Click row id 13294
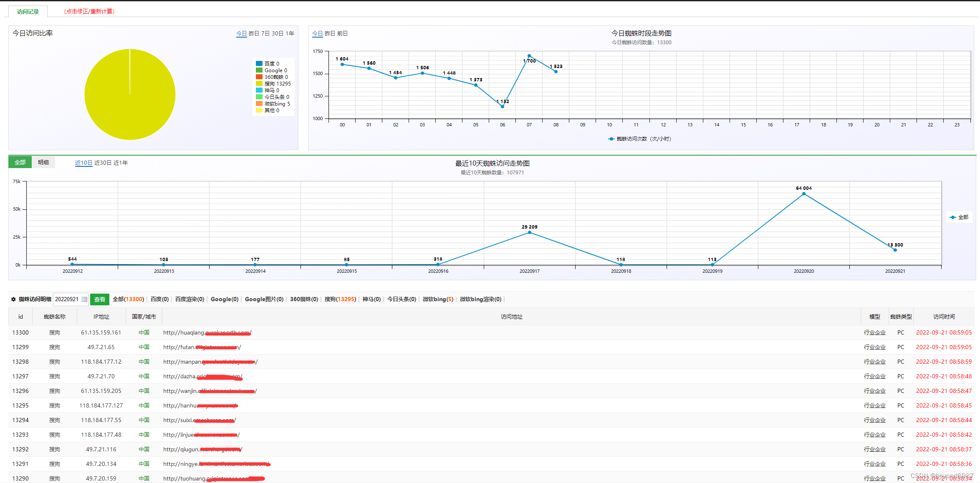980x483 pixels. pyautogui.click(x=20, y=420)
